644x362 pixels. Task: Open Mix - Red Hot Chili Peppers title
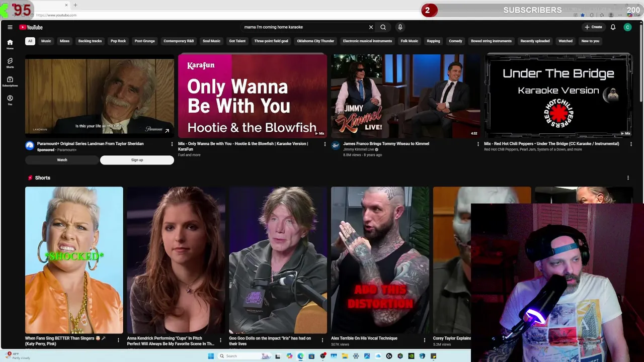(551, 144)
